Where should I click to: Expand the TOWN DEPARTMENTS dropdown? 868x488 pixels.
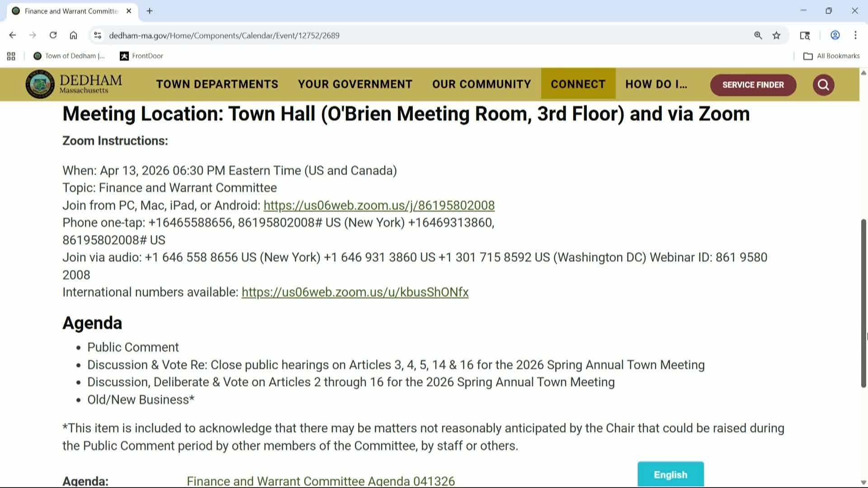tap(217, 84)
